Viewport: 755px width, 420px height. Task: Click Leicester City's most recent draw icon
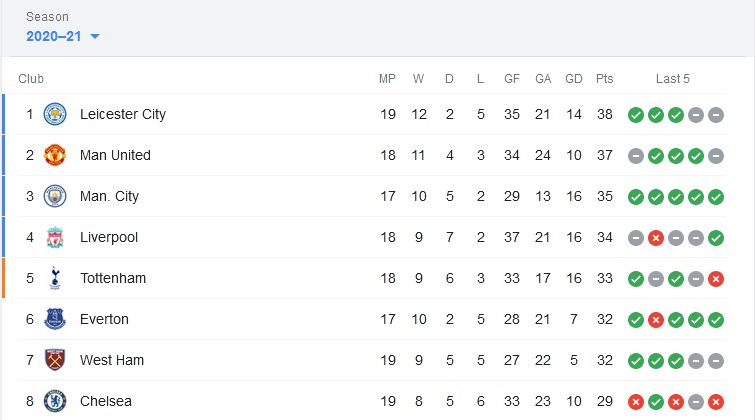point(716,115)
